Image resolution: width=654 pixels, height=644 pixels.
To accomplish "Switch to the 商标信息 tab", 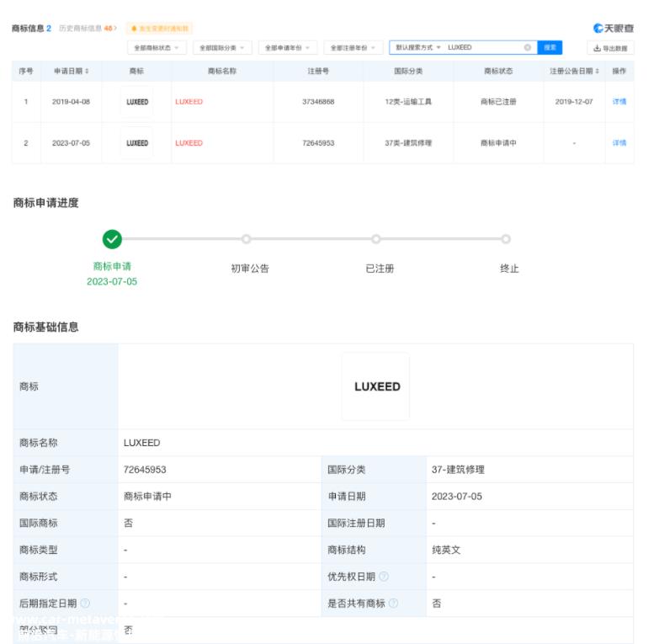I will [x=31, y=29].
